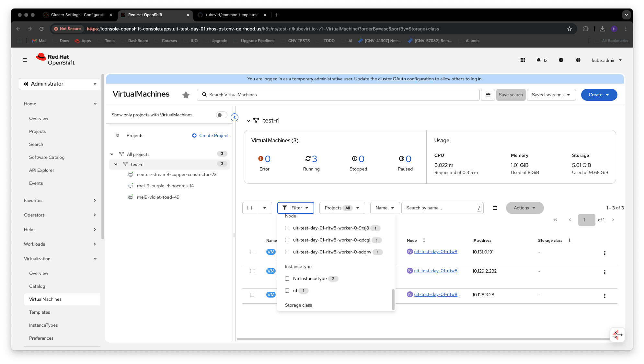Viewport: 644px width, 364px height.
Task: Click the quick create plus icon in header
Action: (x=561, y=60)
